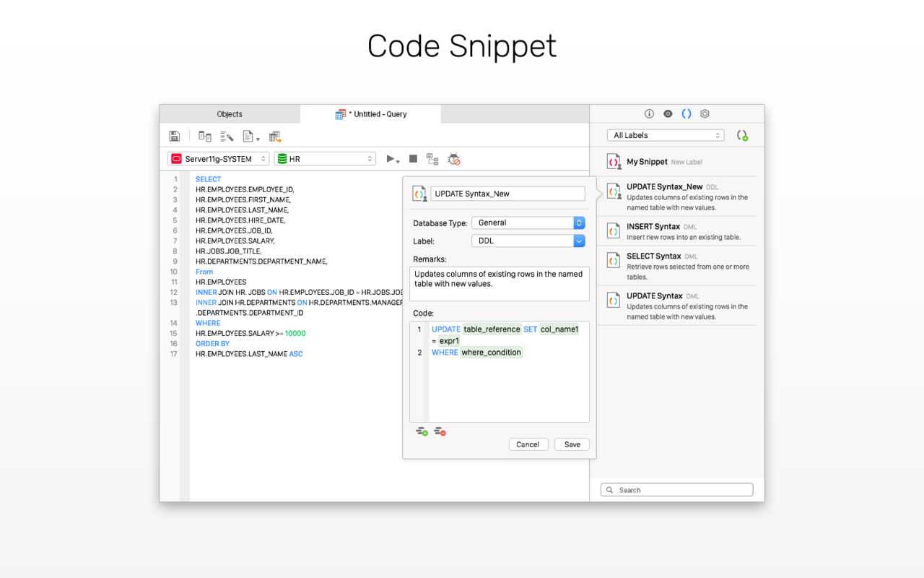This screenshot has width=924, height=578.
Task: Select the Untitled - Query tab
Action: [x=370, y=114]
